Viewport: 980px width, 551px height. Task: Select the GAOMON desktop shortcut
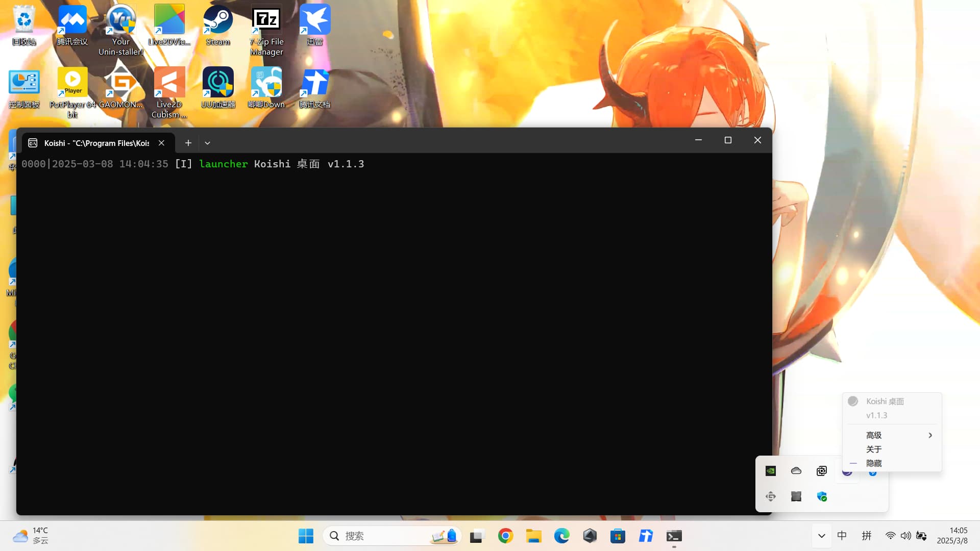pyautogui.click(x=121, y=88)
